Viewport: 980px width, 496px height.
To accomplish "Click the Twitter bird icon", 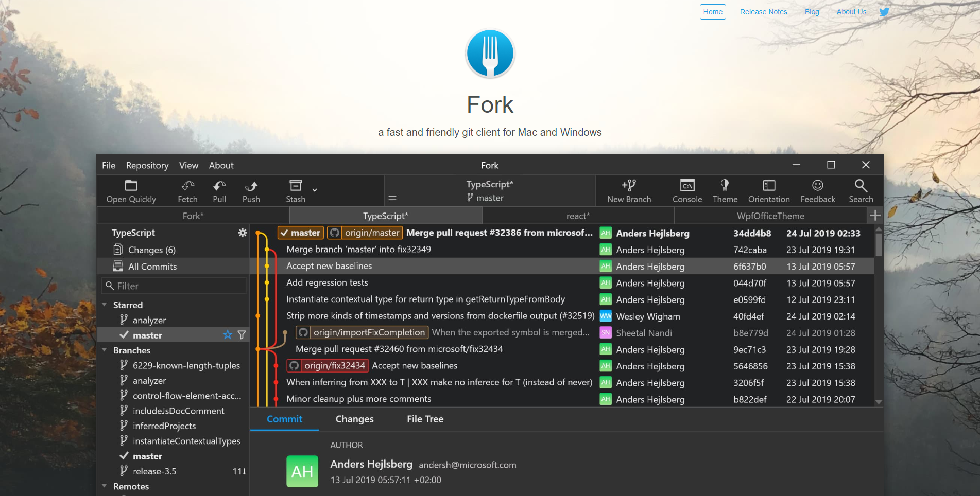I will pos(884,12).
